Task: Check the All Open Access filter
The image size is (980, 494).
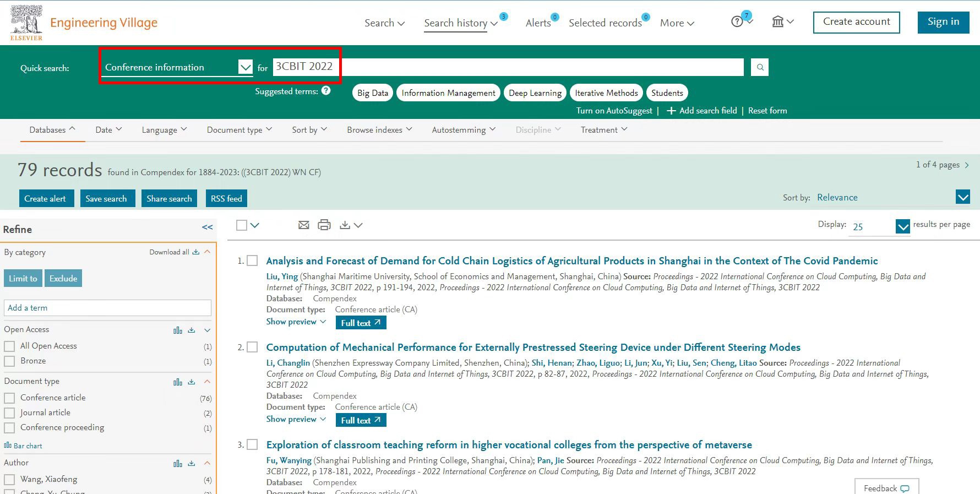Action: [x=9, y=346]
